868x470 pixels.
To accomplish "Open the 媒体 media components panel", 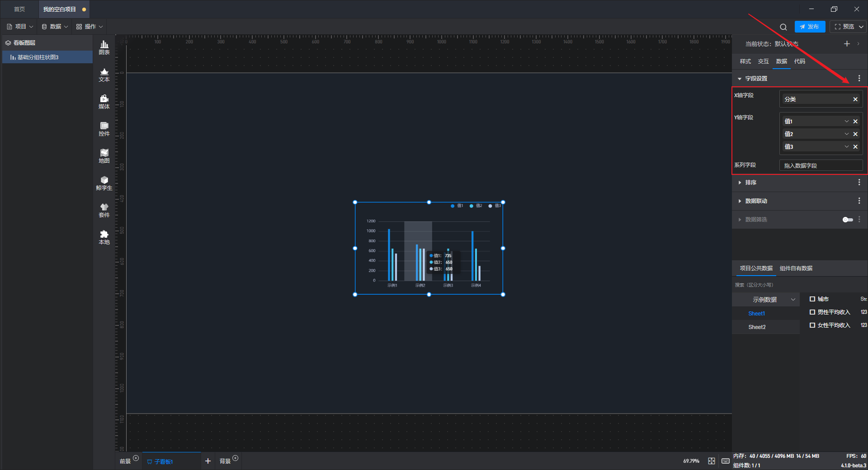I will pyautogui.click(x=104, y=102).
